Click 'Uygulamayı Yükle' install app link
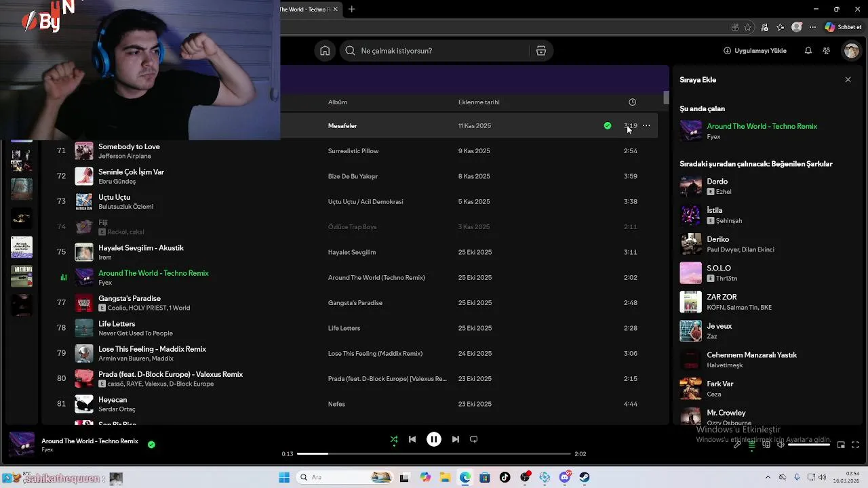The width and height of the screenshot is (868, 488). pyautogui.click(x=755, y=51)
